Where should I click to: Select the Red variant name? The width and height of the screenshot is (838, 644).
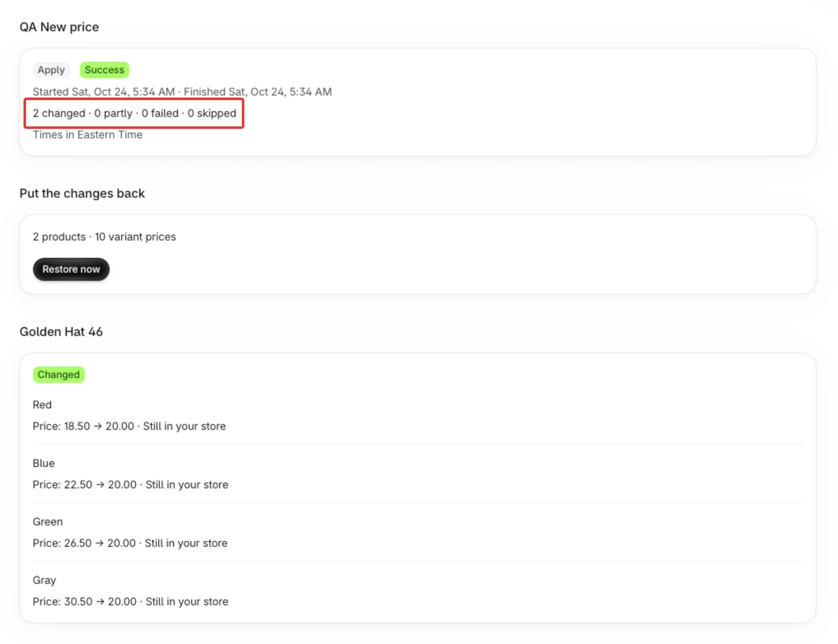[x=42, y=405]
